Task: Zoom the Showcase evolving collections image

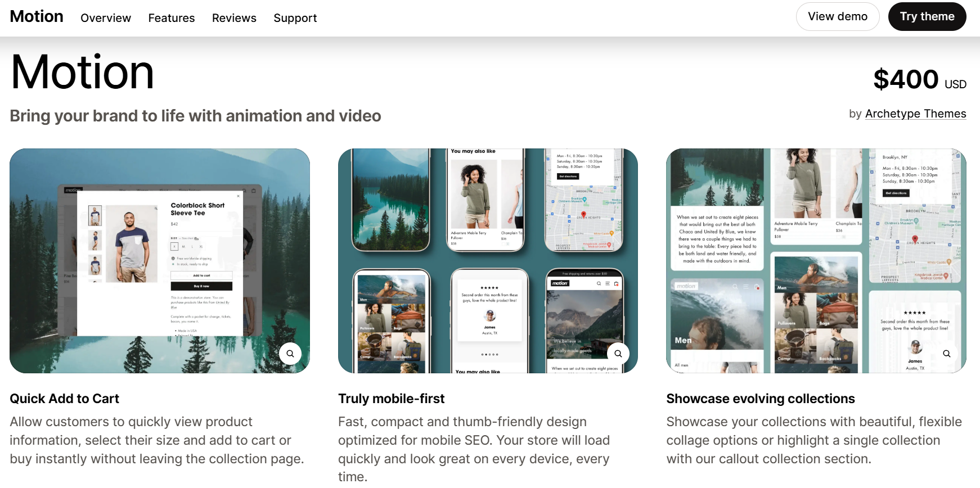Action: [x=947, y=354]
